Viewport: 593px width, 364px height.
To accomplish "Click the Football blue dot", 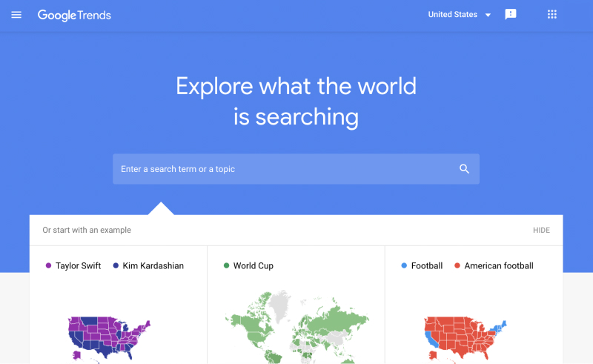I will click(x=404, y=266).
